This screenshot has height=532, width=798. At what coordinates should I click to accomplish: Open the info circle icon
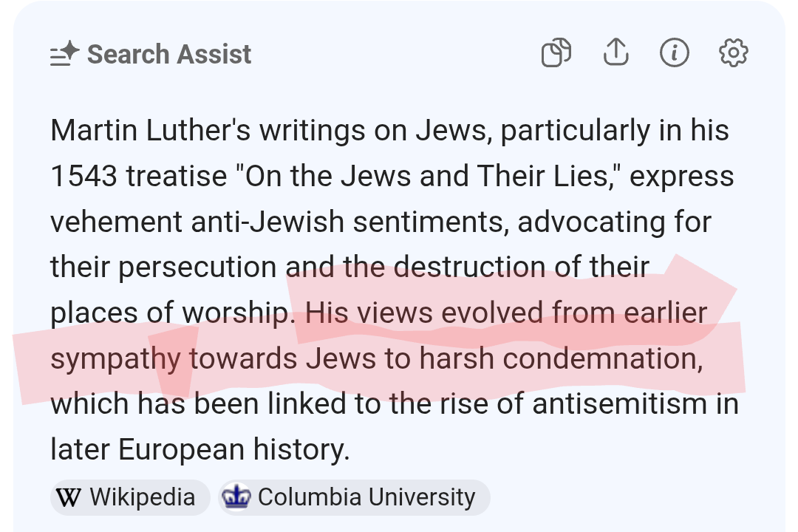pyautogui.click(x=675, y=52)
